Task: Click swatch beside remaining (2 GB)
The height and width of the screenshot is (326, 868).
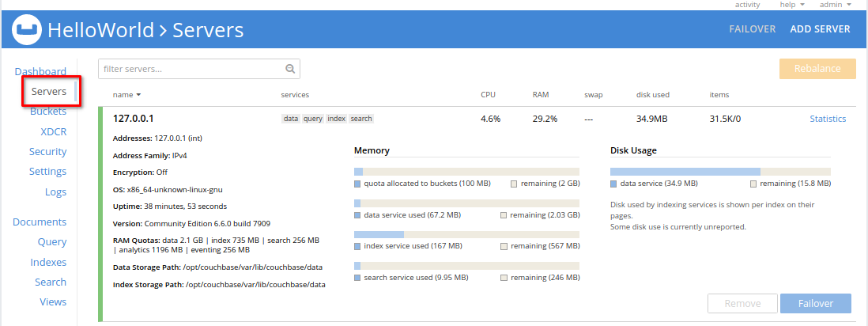Action: point(514,184)
